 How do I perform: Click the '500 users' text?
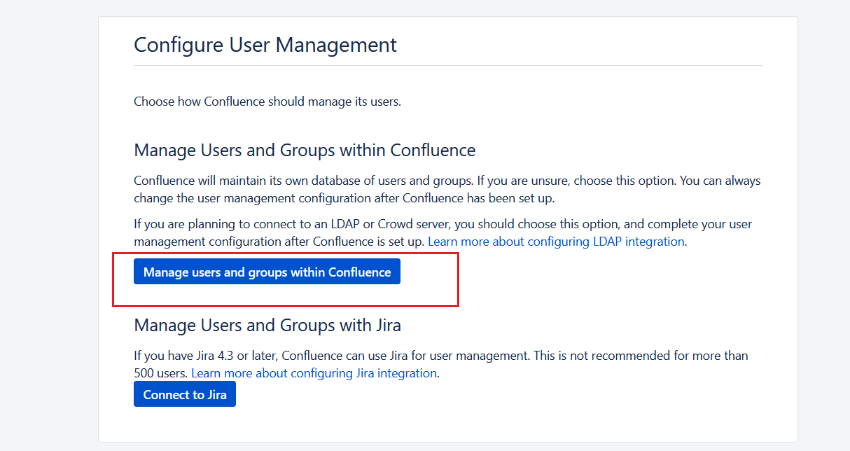(160, 373)
